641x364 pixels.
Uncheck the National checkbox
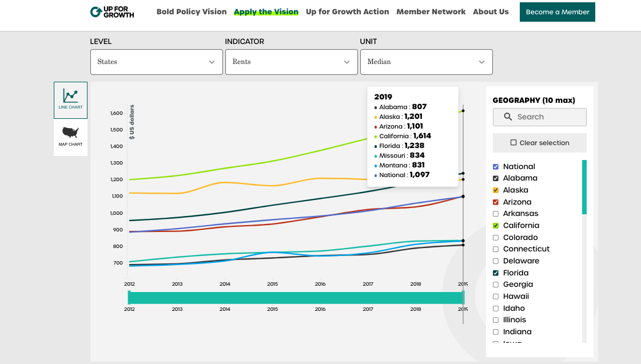point(496,167)
